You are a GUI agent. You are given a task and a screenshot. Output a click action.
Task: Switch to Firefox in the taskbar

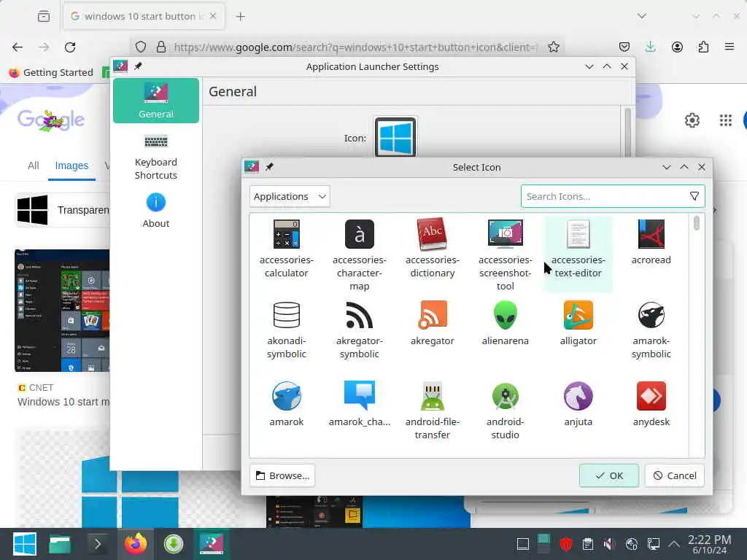pos(135,544)
